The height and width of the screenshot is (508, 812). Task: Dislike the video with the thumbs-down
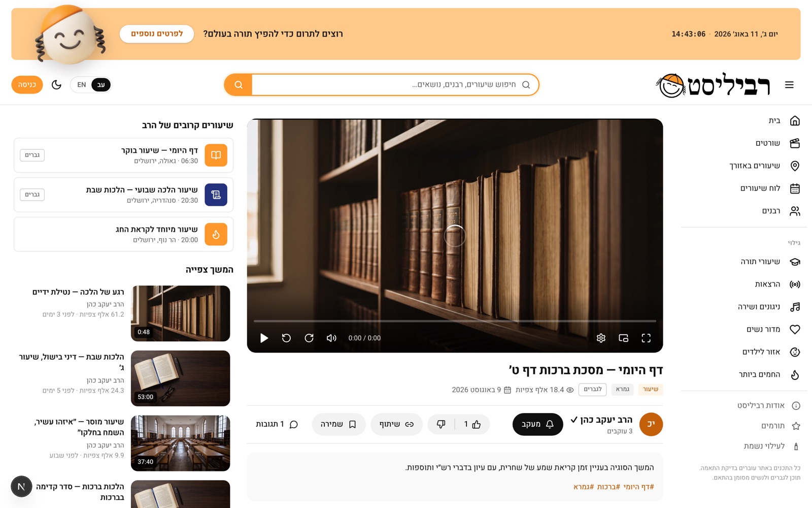point(441,424)
